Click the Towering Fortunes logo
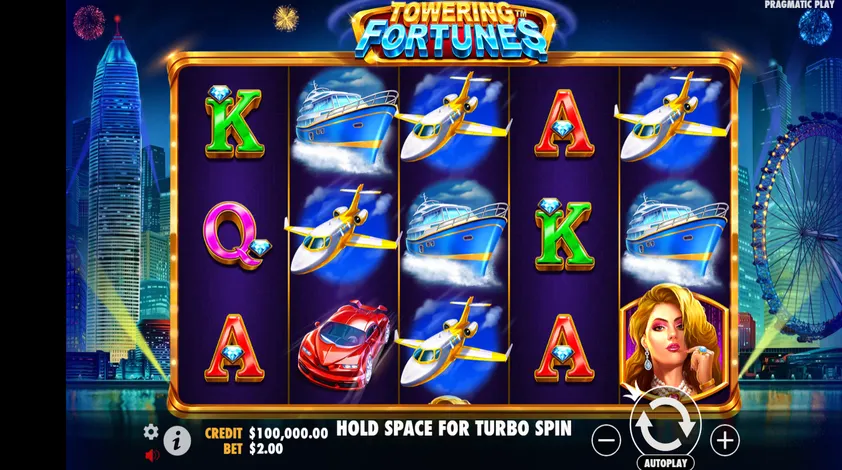This screenshot has width=842, height=470. [454, 31]
